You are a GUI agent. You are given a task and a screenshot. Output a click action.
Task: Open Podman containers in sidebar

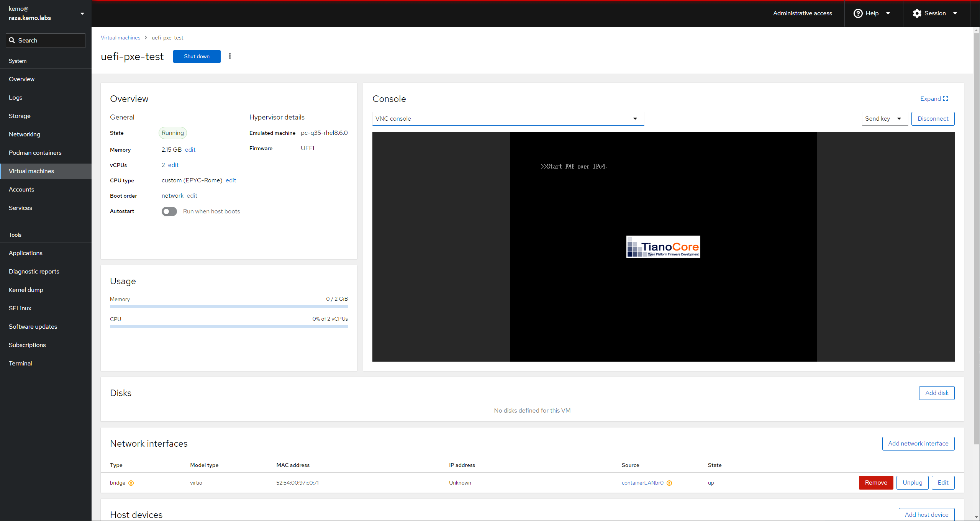coord(35,152)
